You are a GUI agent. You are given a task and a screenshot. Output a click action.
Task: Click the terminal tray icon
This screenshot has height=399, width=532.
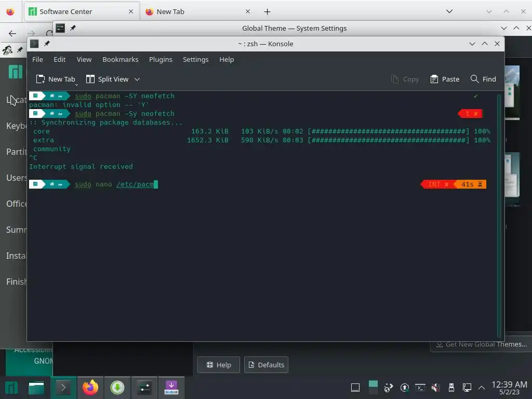tap(420, 388)
